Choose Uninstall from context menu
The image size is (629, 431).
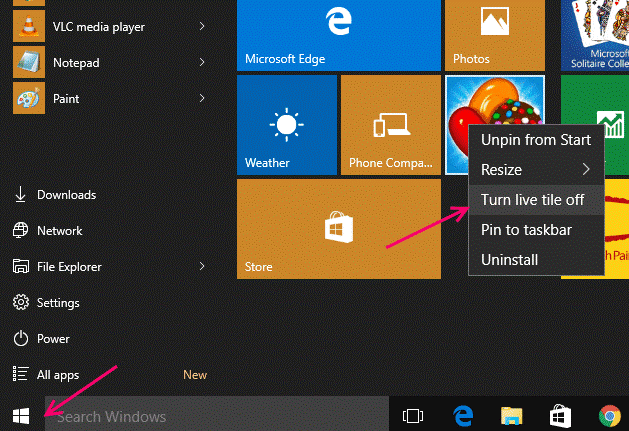point(536,260)
